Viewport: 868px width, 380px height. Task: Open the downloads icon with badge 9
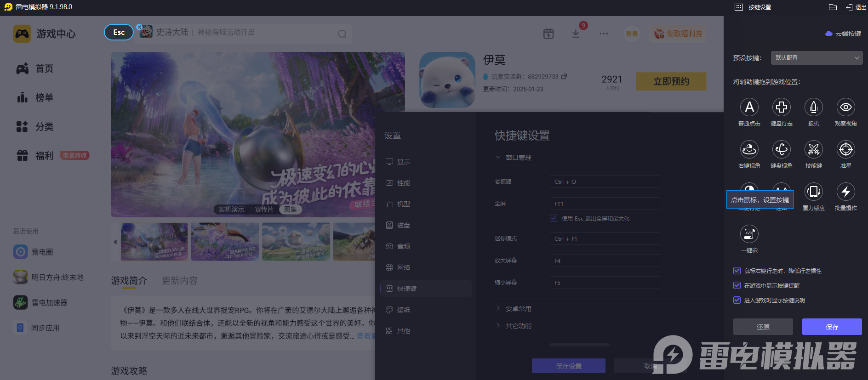click(576, 34)
